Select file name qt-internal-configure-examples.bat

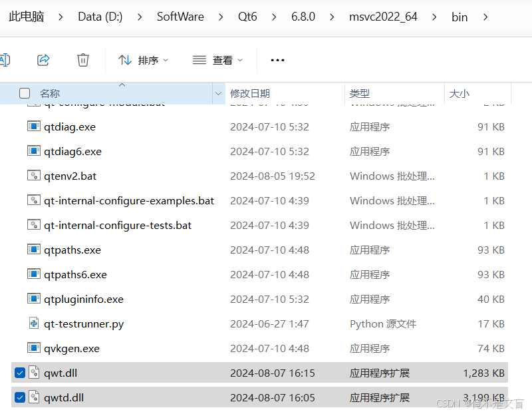pos(129,201)
